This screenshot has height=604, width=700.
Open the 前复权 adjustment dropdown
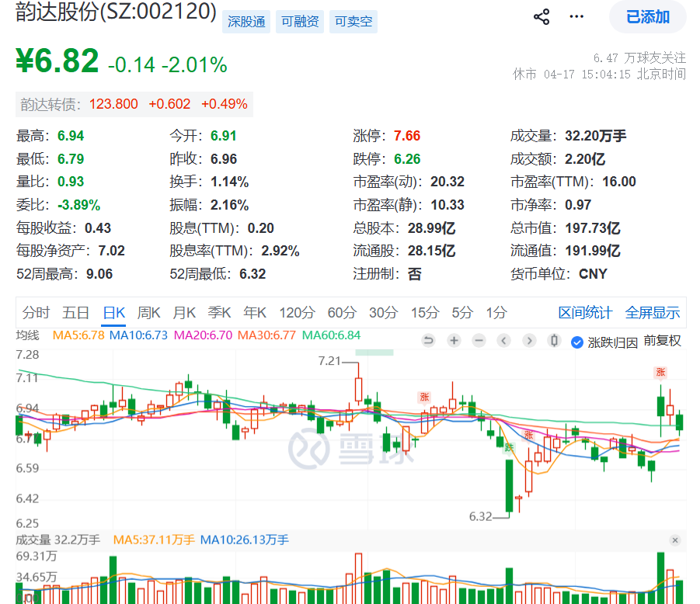click(x=662, y=342)
